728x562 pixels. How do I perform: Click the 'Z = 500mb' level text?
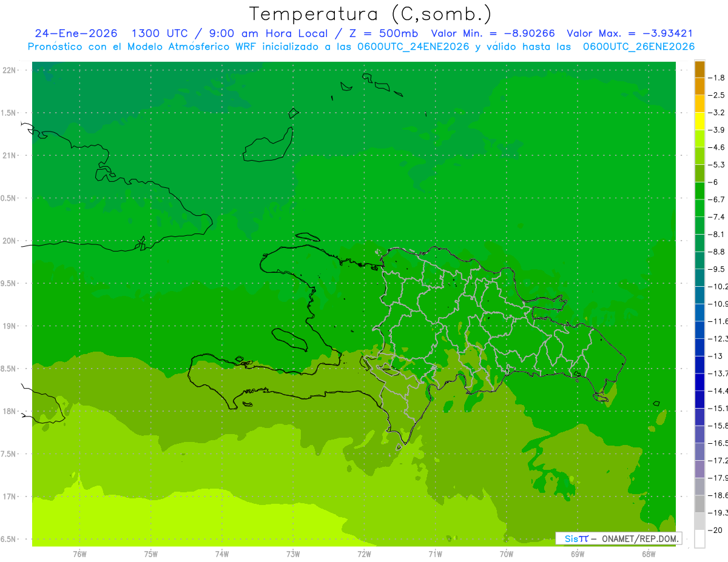382,33
